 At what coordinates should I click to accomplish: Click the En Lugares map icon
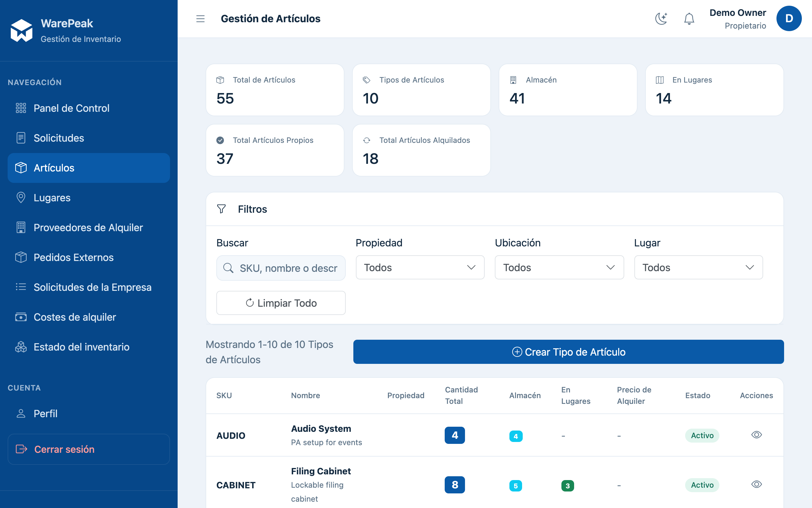pos(660,80)
